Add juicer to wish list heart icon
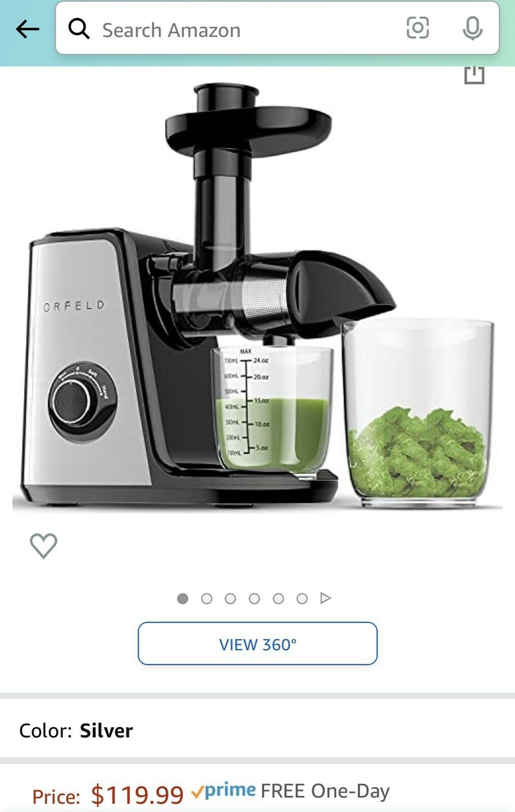 44,546
